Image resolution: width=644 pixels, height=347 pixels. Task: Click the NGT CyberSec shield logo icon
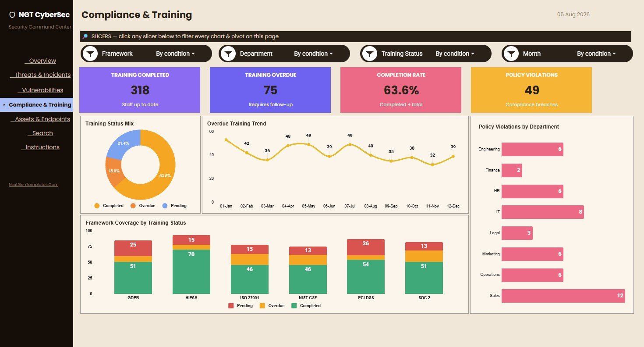coord(12,15)
